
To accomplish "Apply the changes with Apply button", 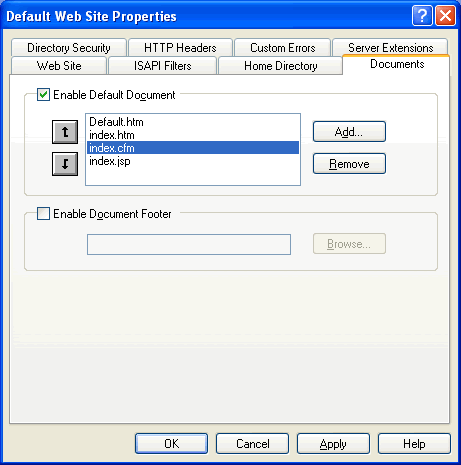I will coord(333,444).
